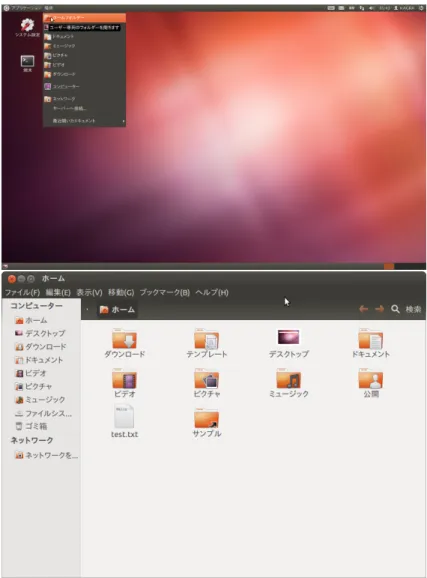Click the Ubuntu logo in top panel
Viewport: 427px width, 578px height.
6,8
